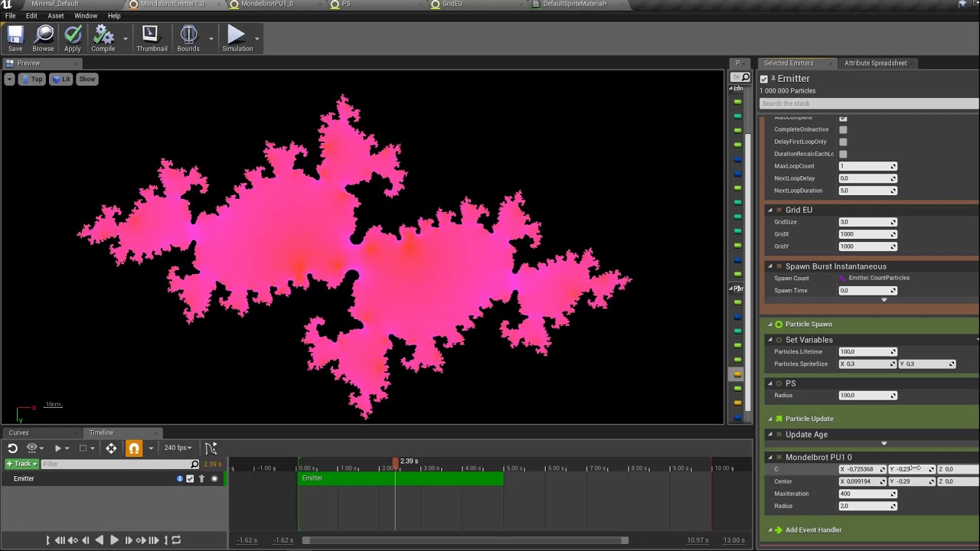
Task: Toggle the AutoComplete checkbox
Action: (x=843, y=118)
